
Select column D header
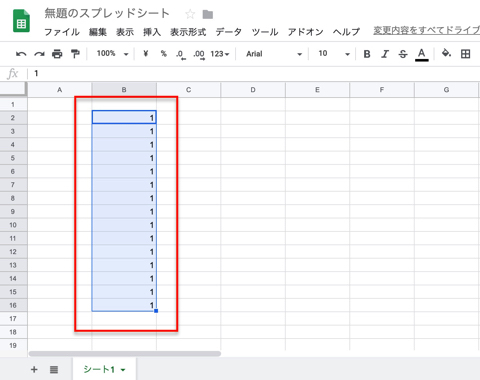point(253,90)
